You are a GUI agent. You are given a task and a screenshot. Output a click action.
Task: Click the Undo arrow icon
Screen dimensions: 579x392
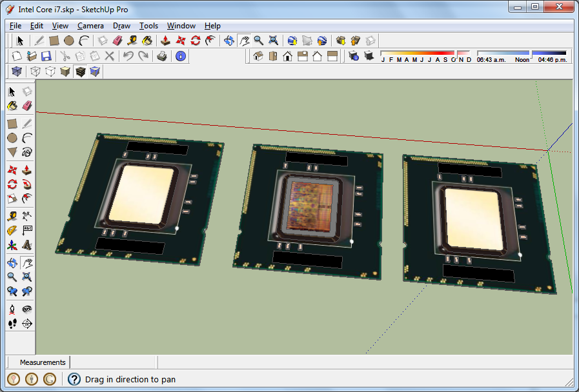[x=128, y=56]
